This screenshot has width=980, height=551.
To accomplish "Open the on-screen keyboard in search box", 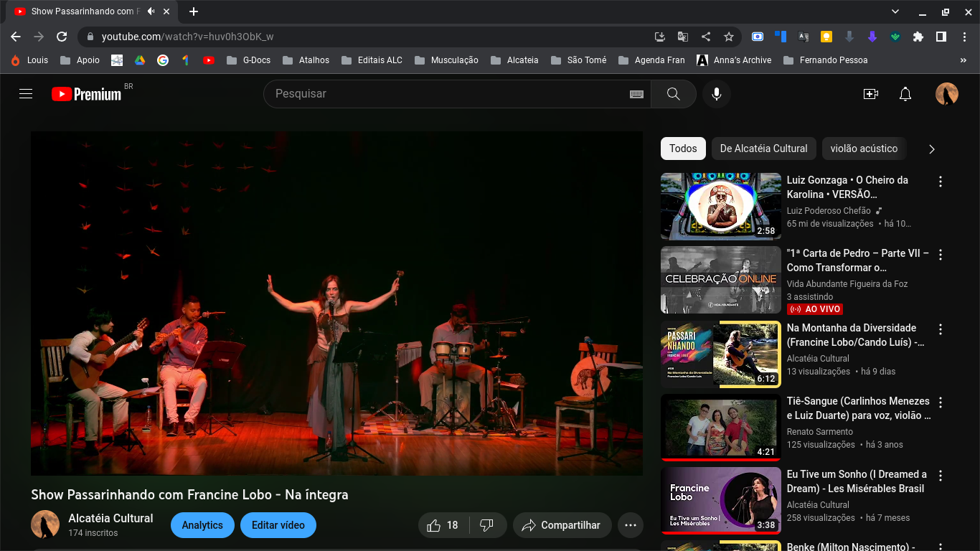I will click(636, 94).
